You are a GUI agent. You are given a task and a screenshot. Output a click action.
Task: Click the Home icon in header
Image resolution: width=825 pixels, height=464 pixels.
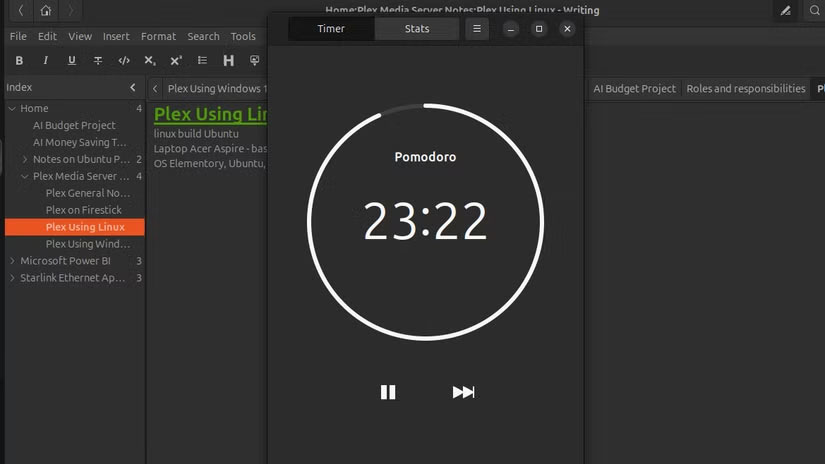point(46,11)
